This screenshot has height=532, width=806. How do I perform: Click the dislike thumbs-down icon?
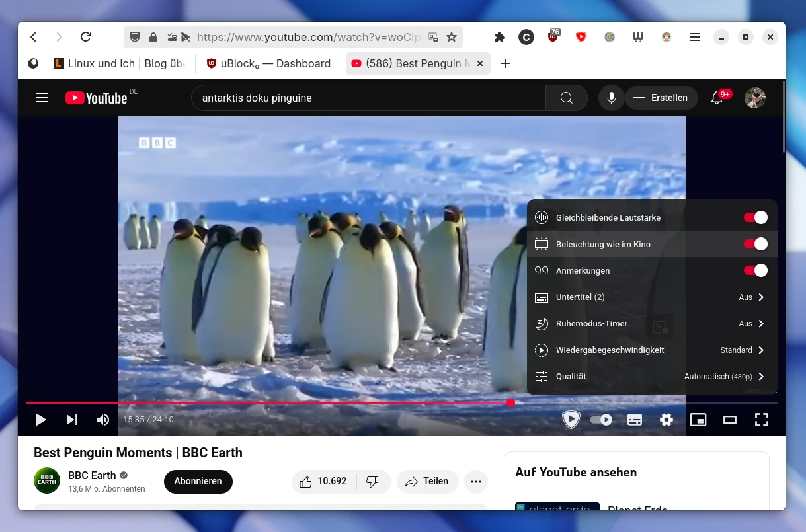point(373,481)
